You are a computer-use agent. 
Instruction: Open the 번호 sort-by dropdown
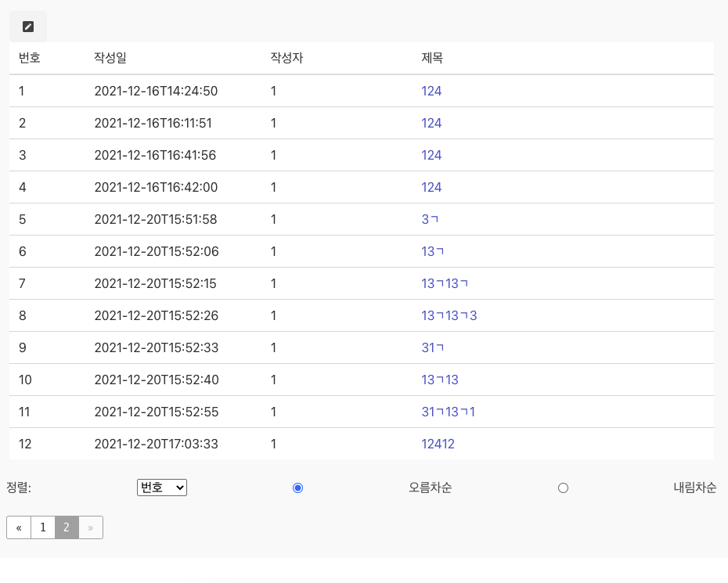click(x=162, y=488)
